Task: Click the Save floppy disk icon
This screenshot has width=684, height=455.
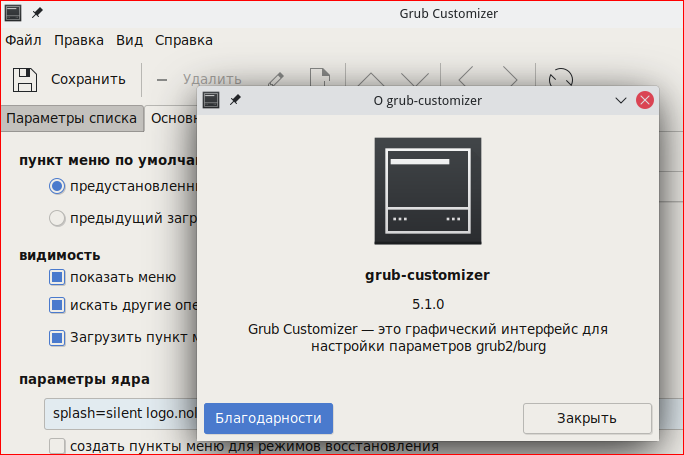Action: click(25, 79)
